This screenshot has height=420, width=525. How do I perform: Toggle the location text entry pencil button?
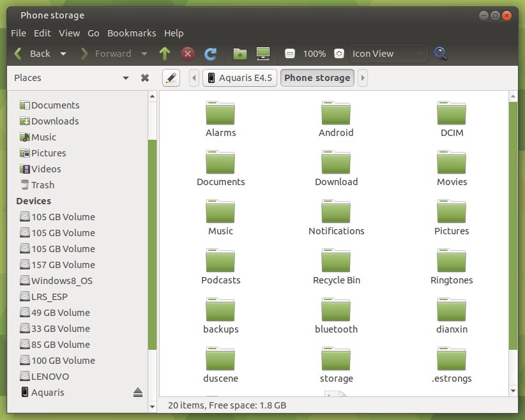(x=171, y=78)
